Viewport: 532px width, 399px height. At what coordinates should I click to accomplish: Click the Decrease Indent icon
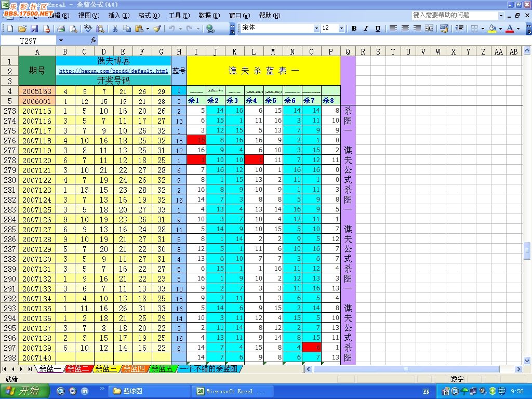(459, 29)
